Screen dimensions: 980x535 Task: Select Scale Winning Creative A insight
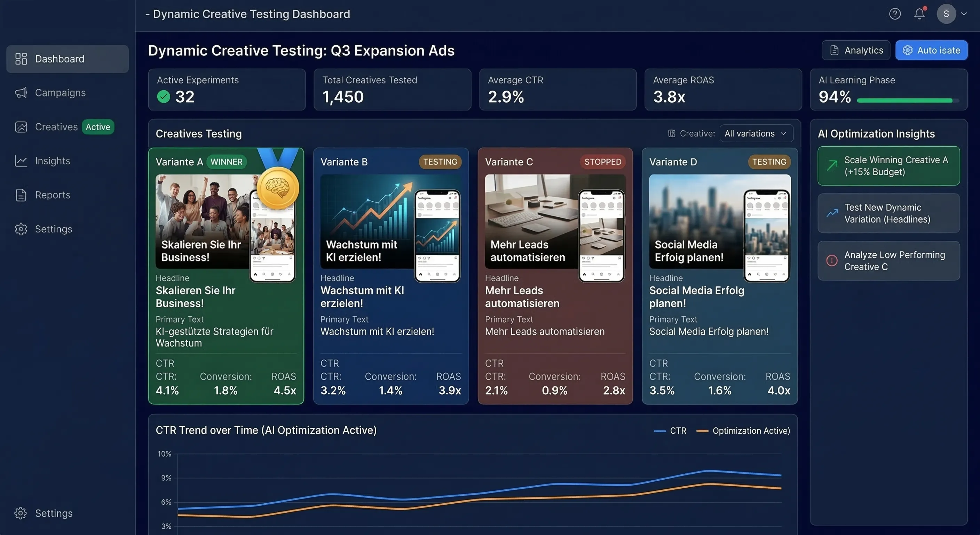click(x=888, y=166)
